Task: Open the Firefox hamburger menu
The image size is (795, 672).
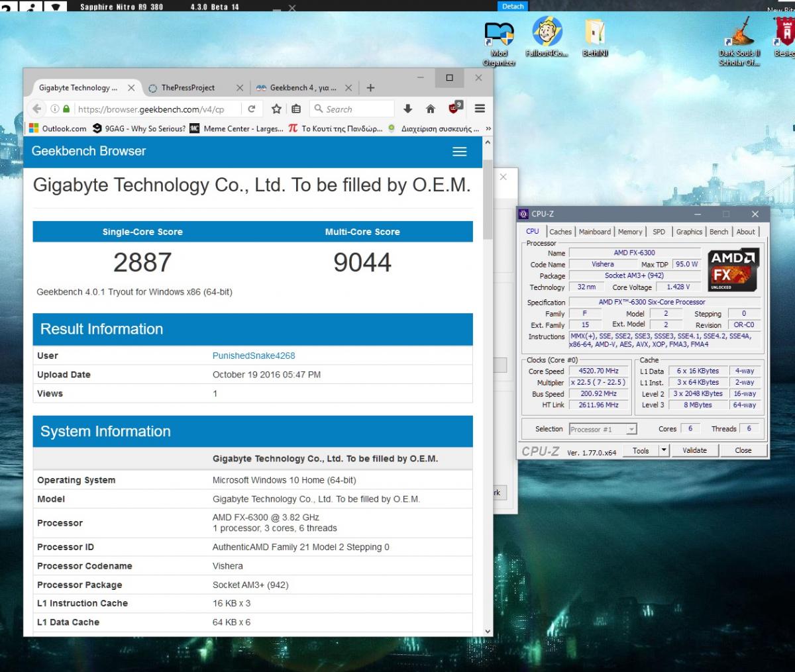Action: [480, 109]
